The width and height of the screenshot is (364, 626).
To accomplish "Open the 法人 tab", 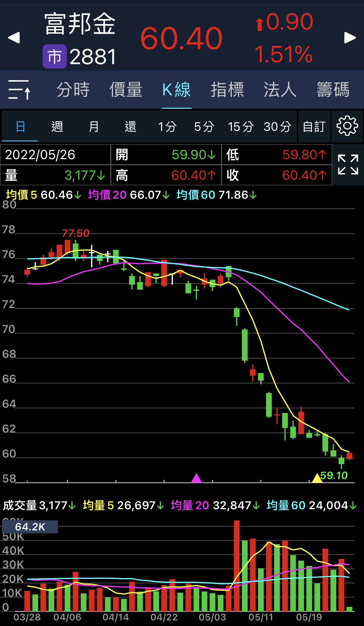I will coord(280,90).
